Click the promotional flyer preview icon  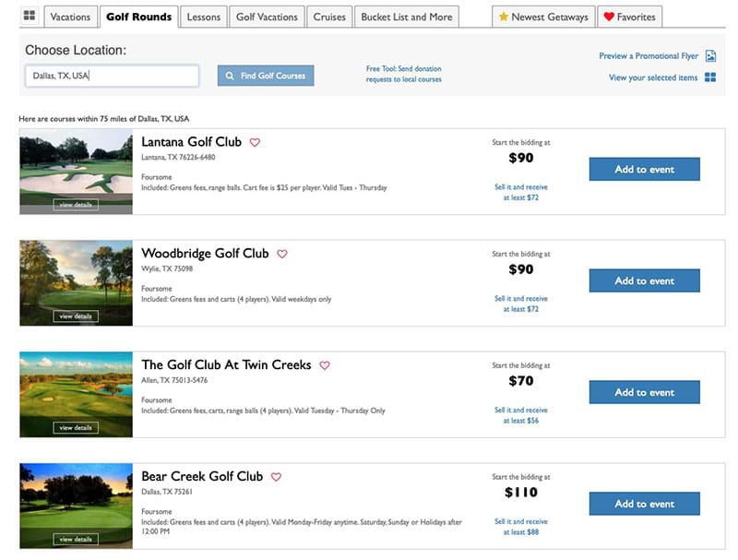[x=710, y=56]
